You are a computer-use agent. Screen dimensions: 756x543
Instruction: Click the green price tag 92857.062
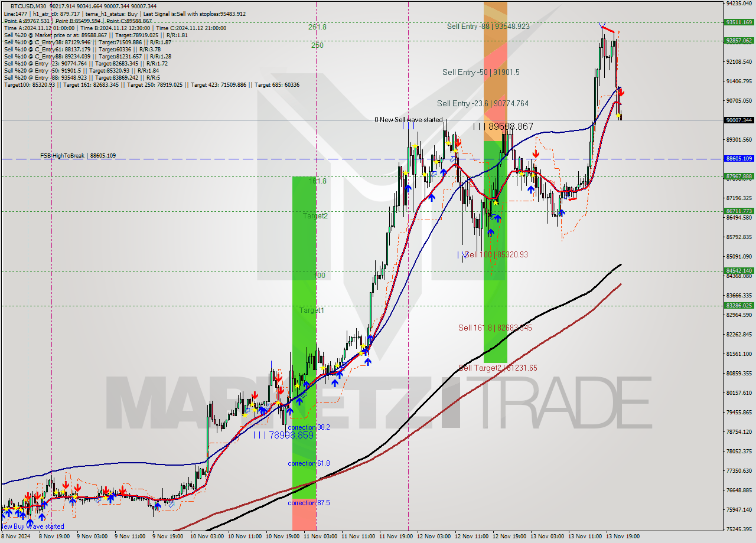[738, 41]
